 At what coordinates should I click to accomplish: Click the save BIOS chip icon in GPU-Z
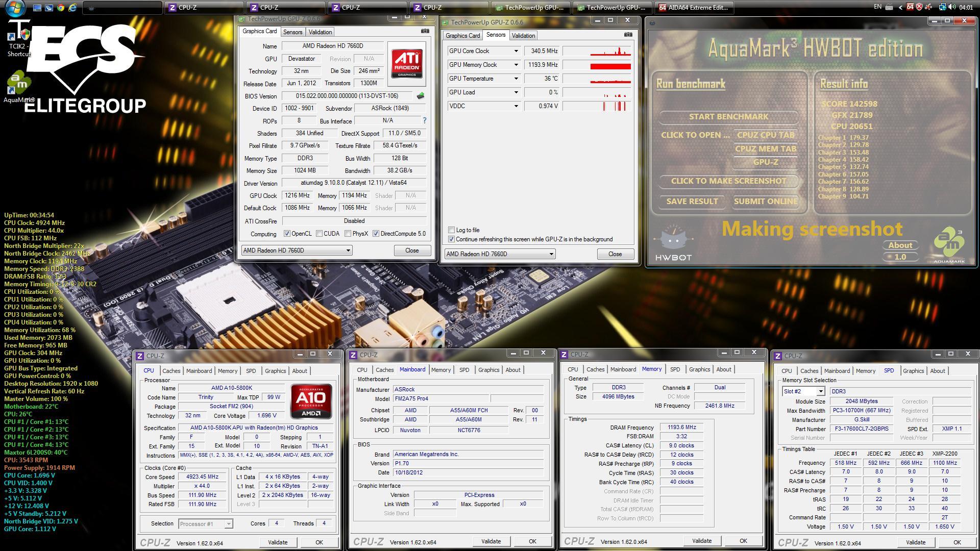[420, 96]
